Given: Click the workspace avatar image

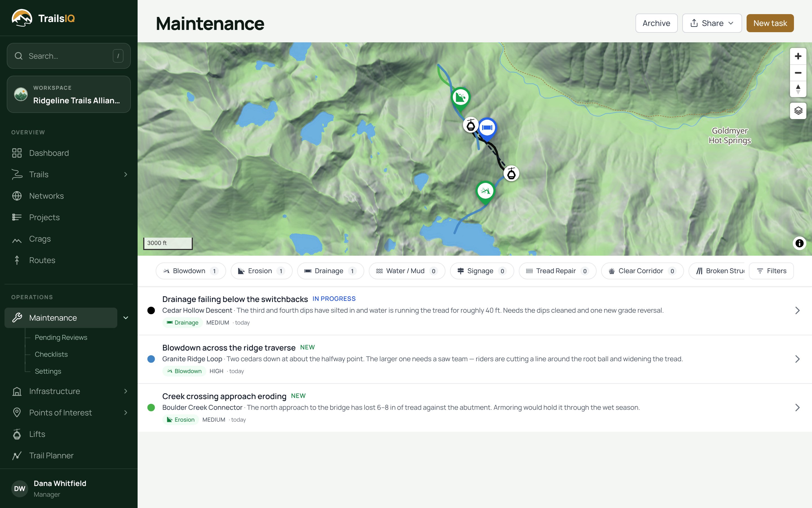Looking at the screenshot, I should [21, 94].
